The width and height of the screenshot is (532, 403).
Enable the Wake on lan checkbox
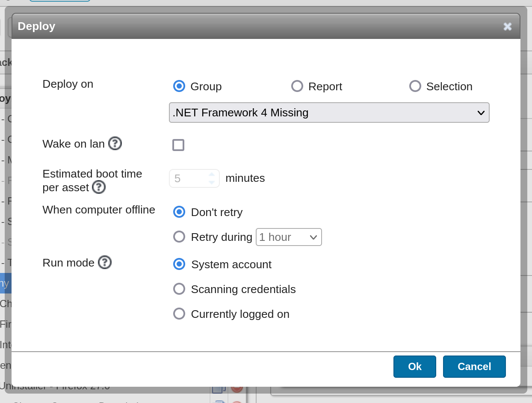coord(178,145)
